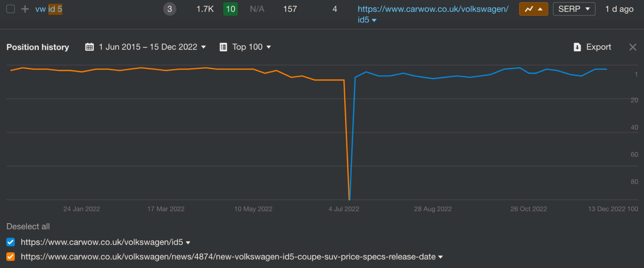Open the SERP dropdown
This screenshot has height=268, width=644.
(x=574, y=9)
